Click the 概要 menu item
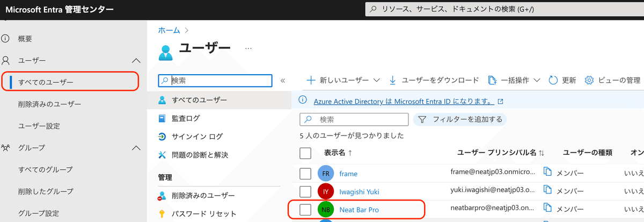Viewport: 644px width, 222px height. 25,39
